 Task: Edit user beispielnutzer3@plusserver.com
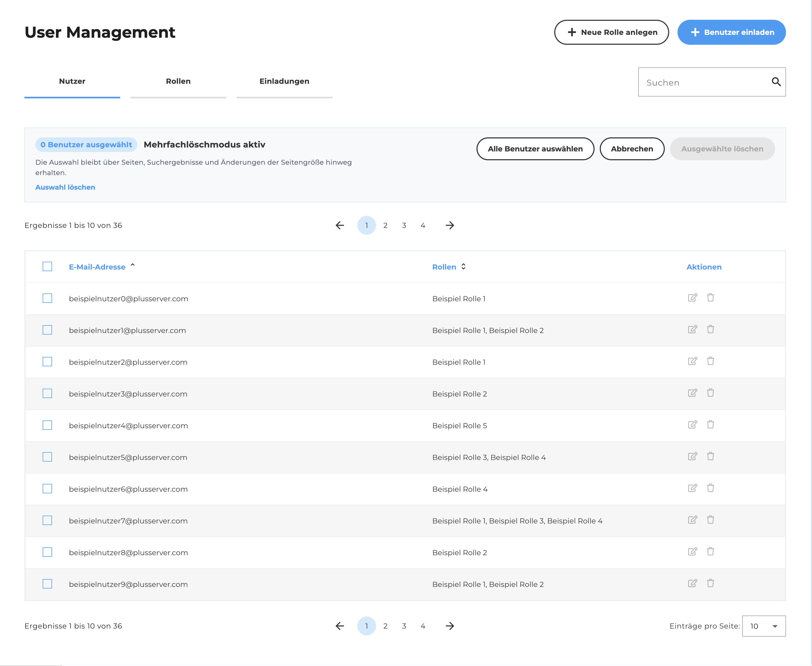pos(692,393)
